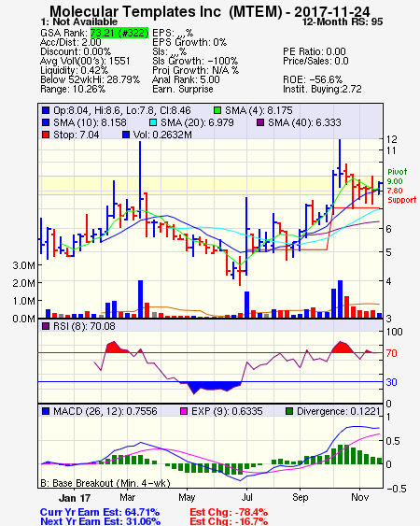Screen dimensions: 420x526
Task: Click 'SMA (40): 6.333' legend text
Action: tap(304, 122)
